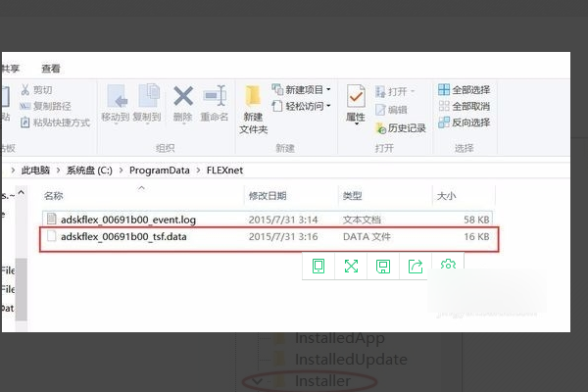Select InstalledApp folder in background window
Image resolution: width=588 pixels, height=392 pixels.
click(x=340, y=338)
